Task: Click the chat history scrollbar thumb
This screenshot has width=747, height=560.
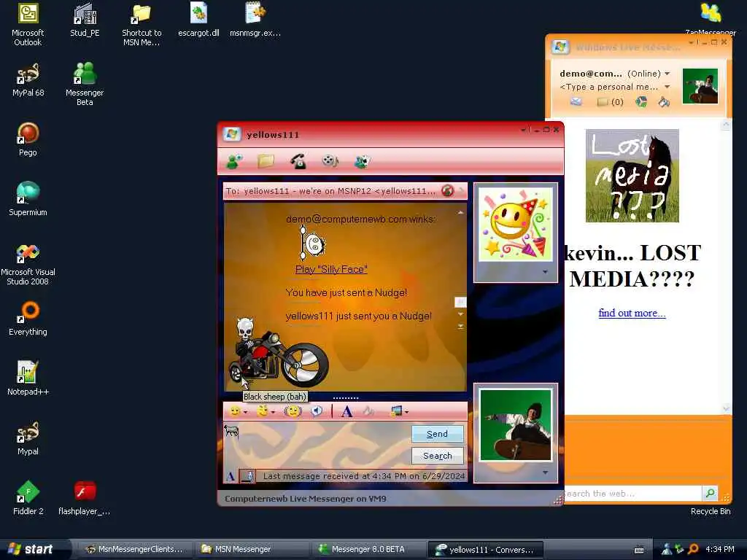Action: tap(461, 302)
